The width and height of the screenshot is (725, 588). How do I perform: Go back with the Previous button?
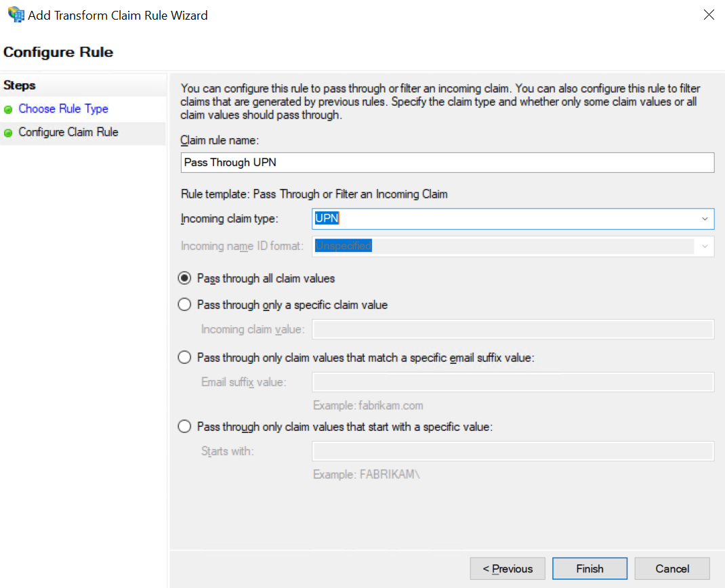[507, 568]
